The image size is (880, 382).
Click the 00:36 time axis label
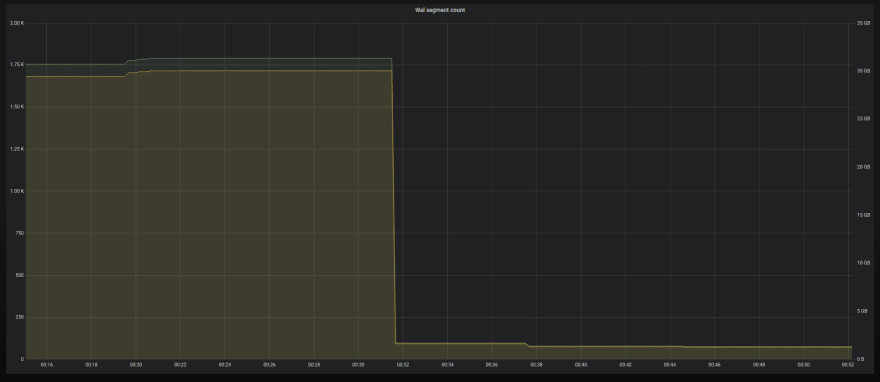[492, 365]
